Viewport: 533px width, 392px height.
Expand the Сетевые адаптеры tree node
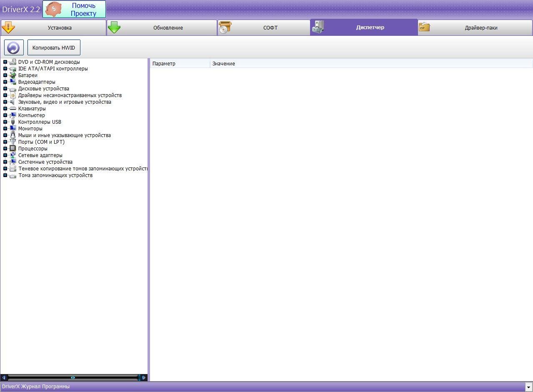pyautogui.click(x=5, y=155)
